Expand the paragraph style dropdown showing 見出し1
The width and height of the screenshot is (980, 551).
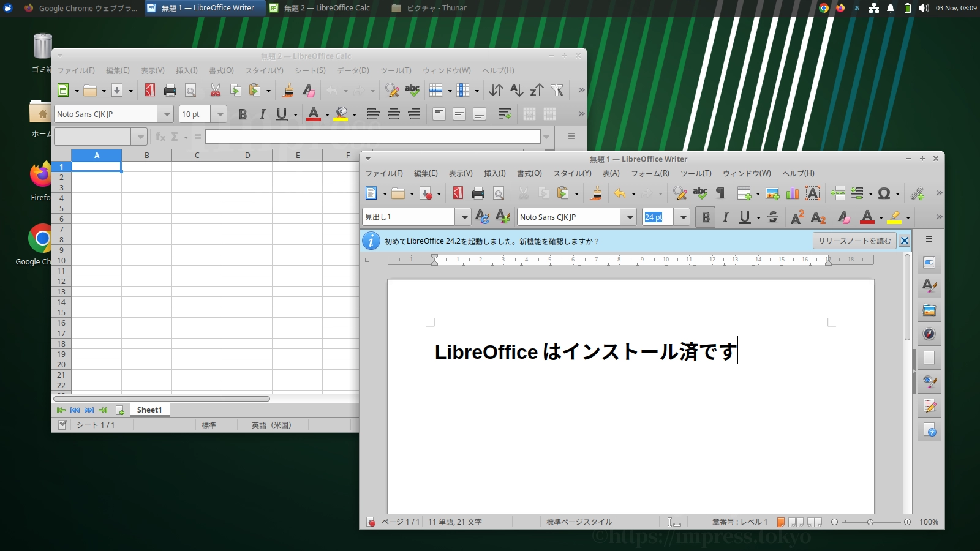tap(464, 217)
